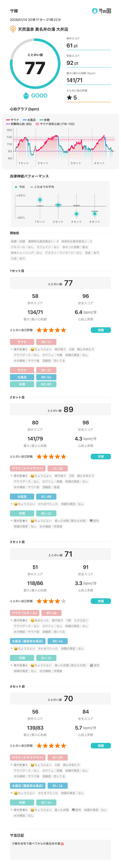
Task: Tap the 浮遊 badge in 2セット目
Action: click(100, 457)
